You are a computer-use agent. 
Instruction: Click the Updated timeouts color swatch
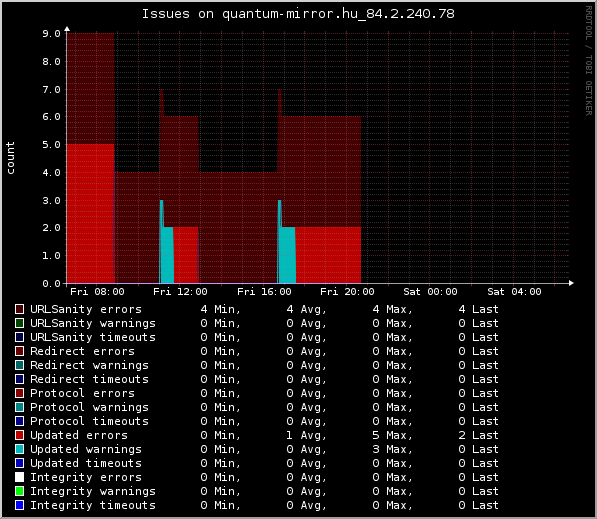click(19, 463)
